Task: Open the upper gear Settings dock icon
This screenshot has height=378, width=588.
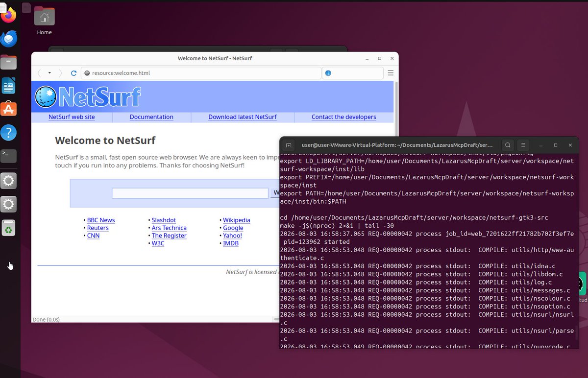Action: pos(9,181)
